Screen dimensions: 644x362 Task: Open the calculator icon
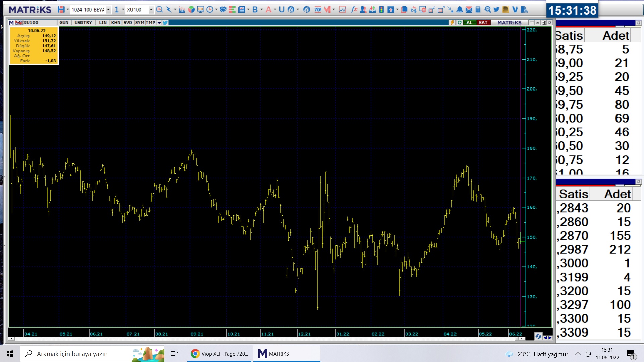click(x=478, y=10)
